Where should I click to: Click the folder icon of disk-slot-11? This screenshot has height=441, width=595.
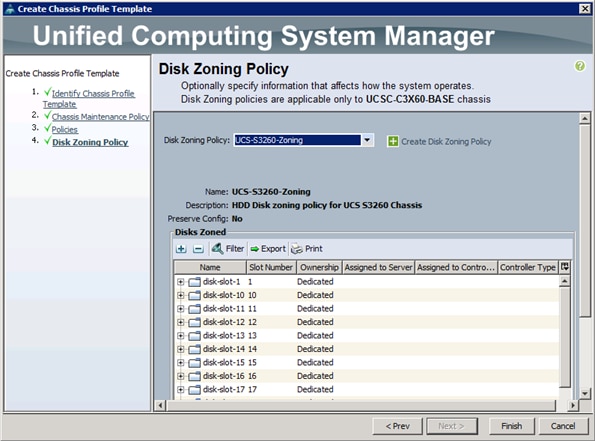194,309
